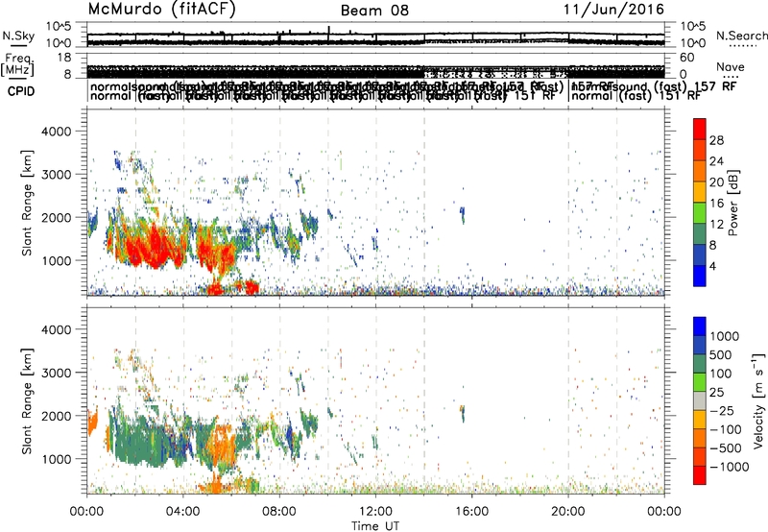Image resolution: width=768 pixels, height=532 pixels.
Task: Click the isolated echo near 15:40 in the power panel
Action: (463, 214)
